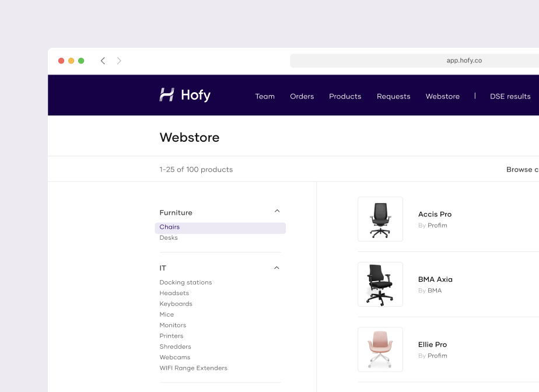The width and height of the screenshot is (539, 392).
Task: Select the Mice category
Action: click(x=167, y=314)
